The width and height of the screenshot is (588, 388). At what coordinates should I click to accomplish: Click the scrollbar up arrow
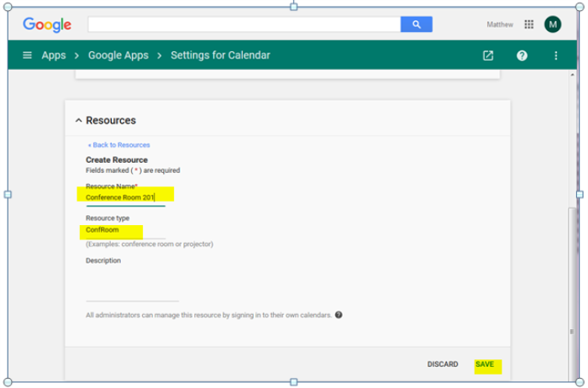coord(572,75)
